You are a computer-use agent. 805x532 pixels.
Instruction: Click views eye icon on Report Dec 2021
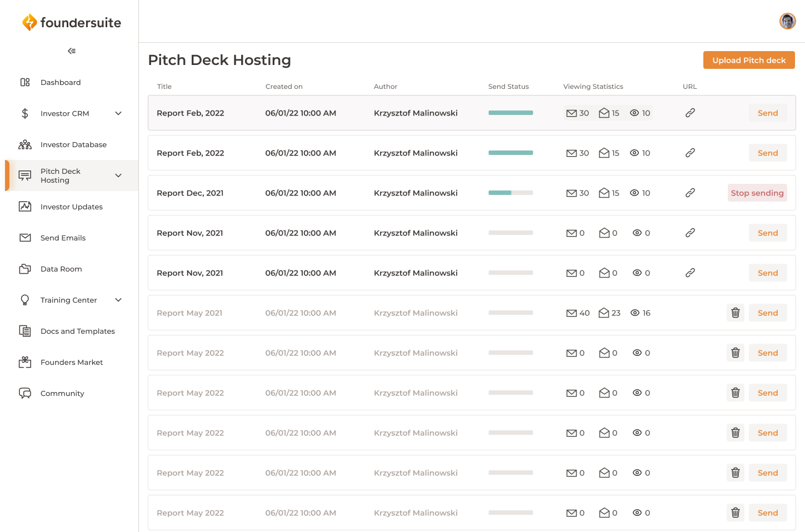634,193
